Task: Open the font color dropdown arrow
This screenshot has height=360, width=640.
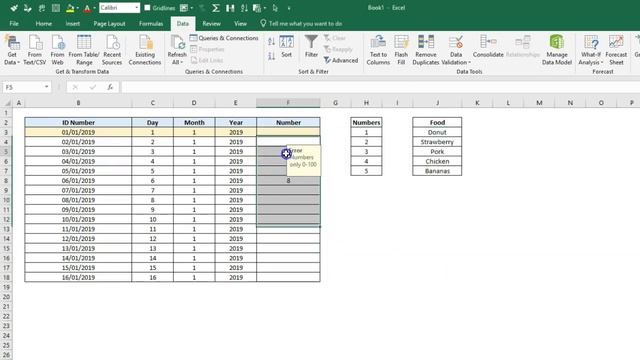Action: point(94,8)
